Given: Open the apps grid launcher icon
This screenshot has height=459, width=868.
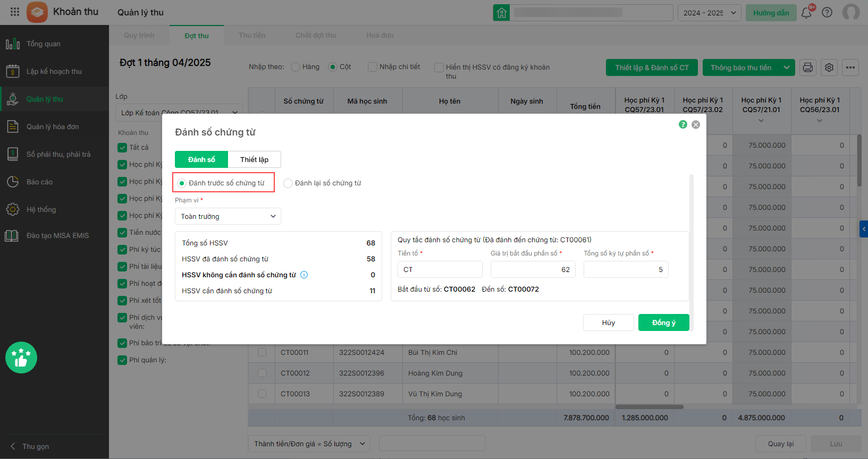Looking at the screenshot, I should pos(15,12).
